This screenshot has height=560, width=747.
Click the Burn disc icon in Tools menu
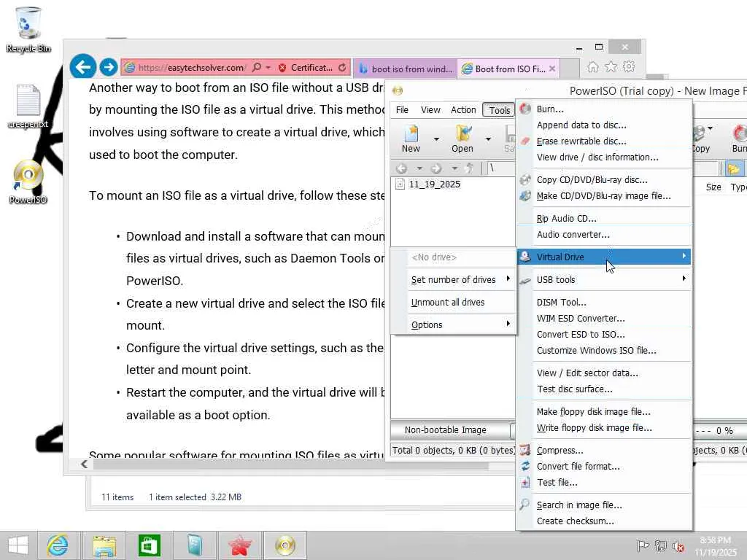525,109
